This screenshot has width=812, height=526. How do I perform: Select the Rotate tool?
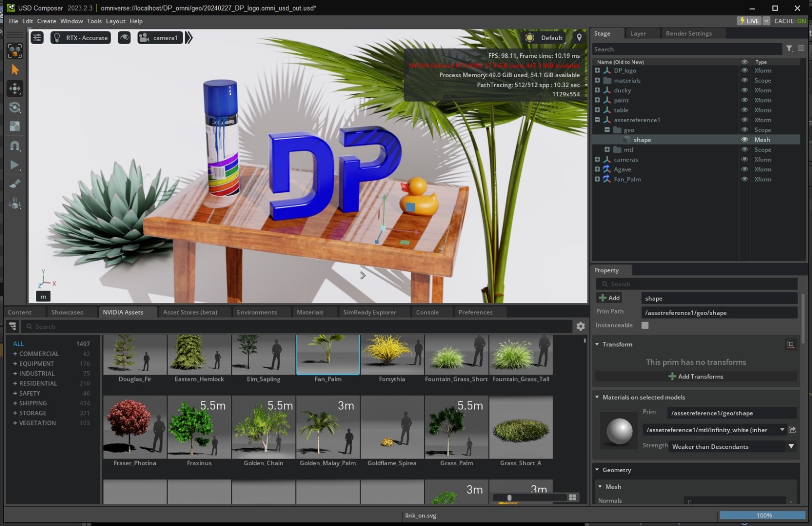click(x=15, y=108)
